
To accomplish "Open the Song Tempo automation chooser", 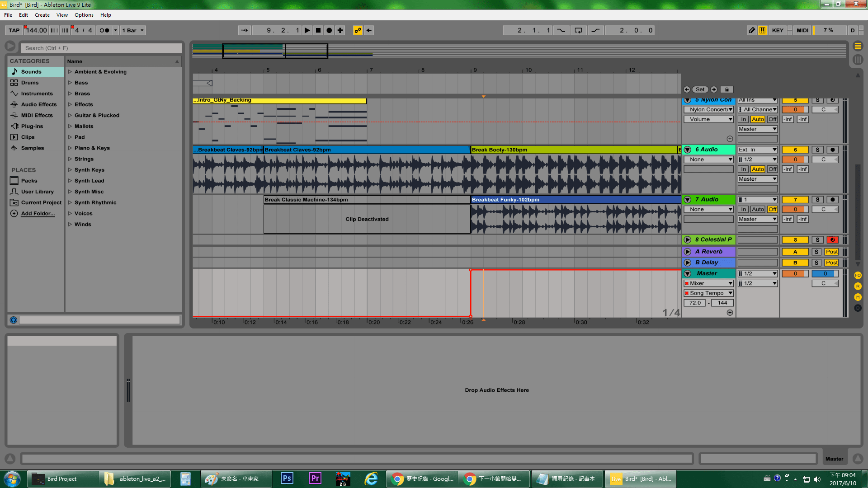I will click(708, 293).
